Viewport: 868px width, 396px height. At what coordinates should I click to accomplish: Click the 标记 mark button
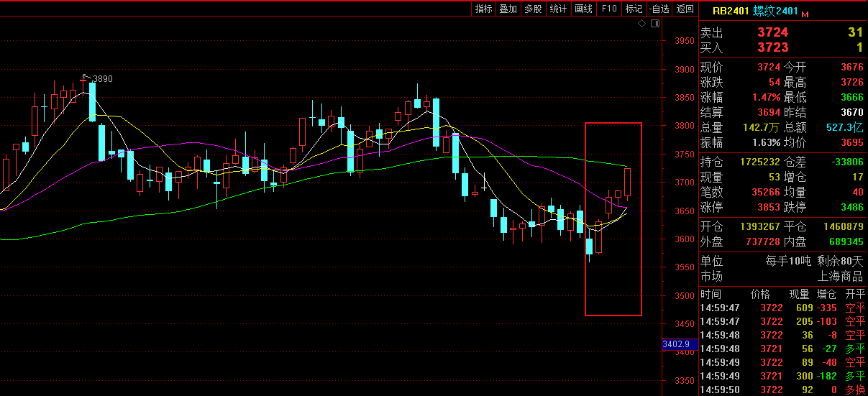[x=634, y=9]
